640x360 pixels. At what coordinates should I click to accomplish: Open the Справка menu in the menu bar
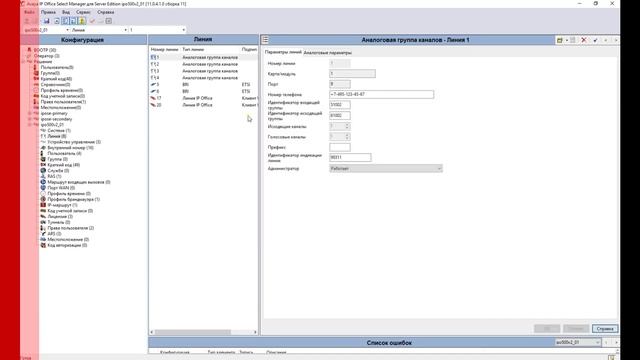click(106, 12)
